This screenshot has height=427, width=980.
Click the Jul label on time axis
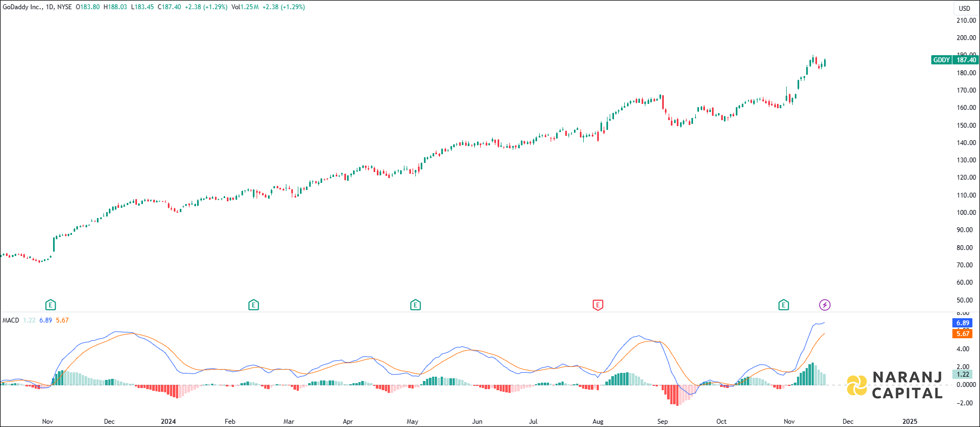533,422
